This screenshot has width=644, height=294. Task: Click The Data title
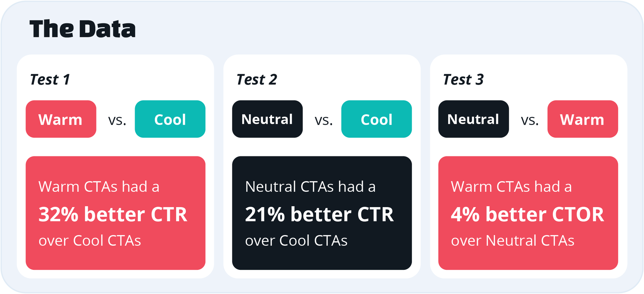82,29
